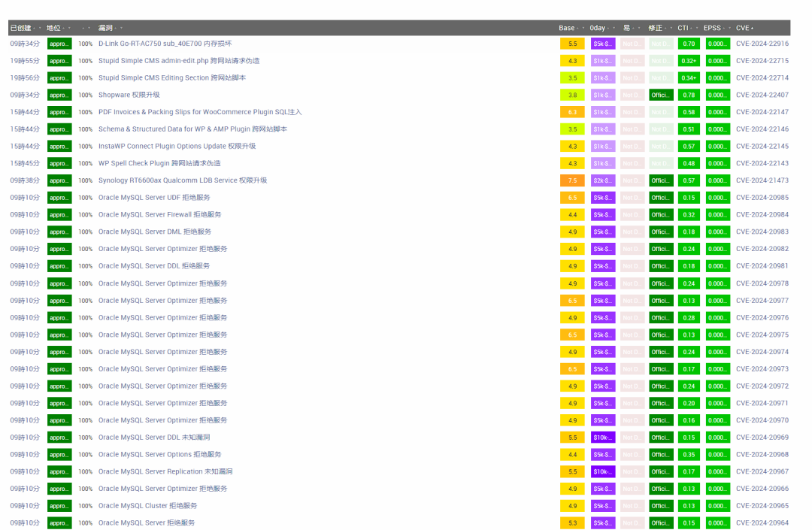Open CVE-2024-21473 identifier
Image resolution: width=812 pixels, height=530 pixels.
coord(762,180)
